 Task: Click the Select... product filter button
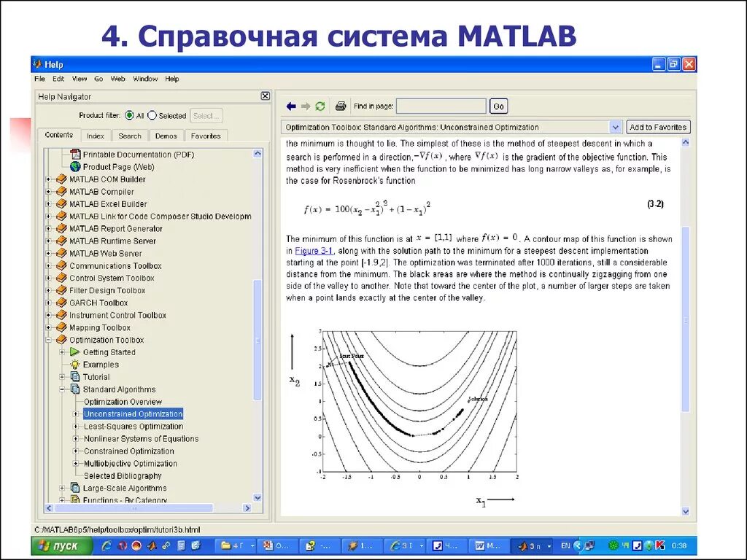[x=206, y=116]
